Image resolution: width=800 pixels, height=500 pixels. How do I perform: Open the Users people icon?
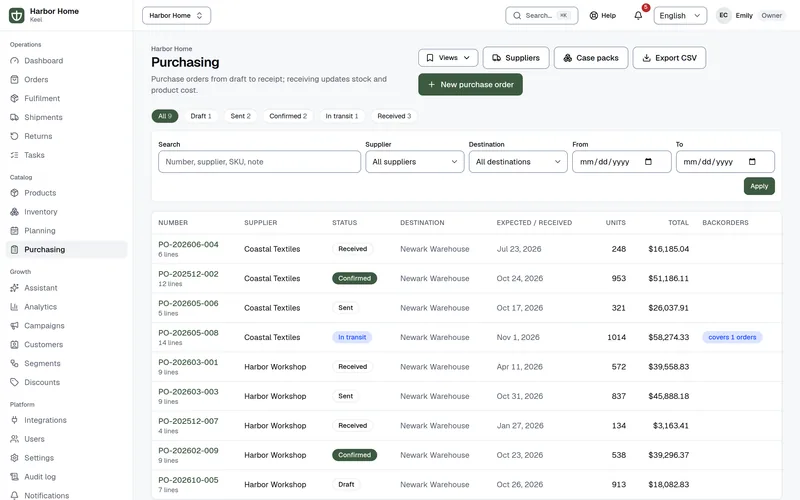[x=14, y=439]
